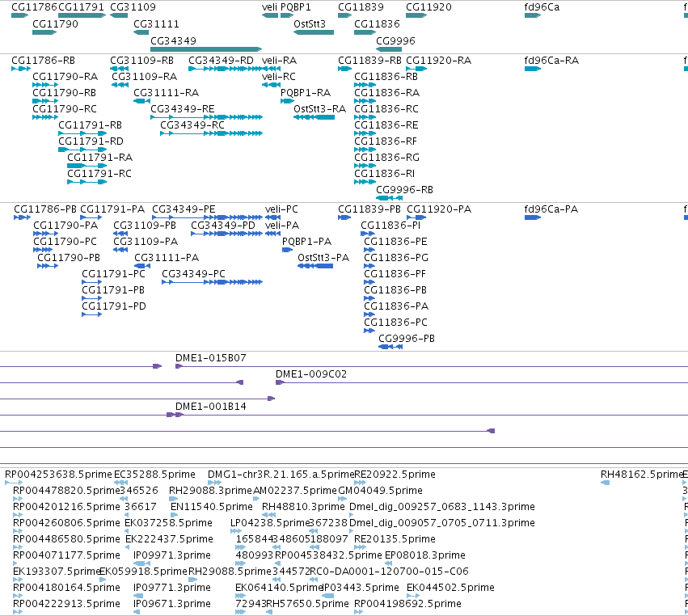Select protein CG34349-PE
Viewport: 688px width, 616px height.
[184, 209]
